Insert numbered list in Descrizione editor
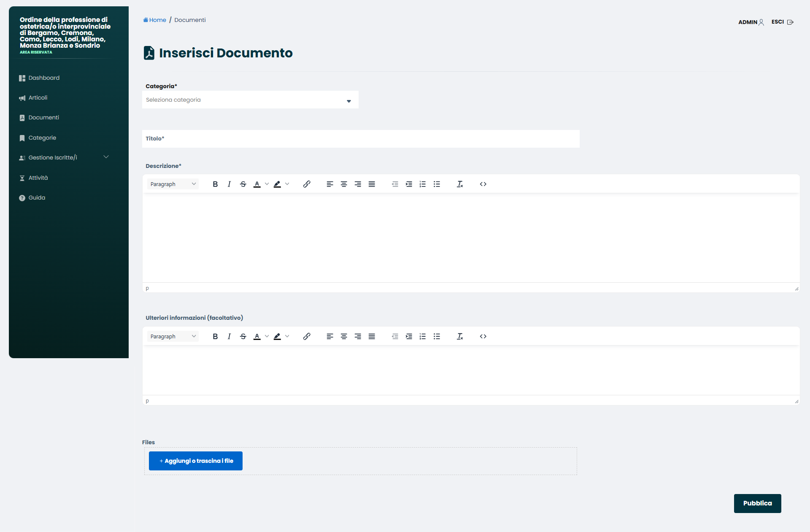Viewport: 810px width, 532px height. click(x=423, y=184)
